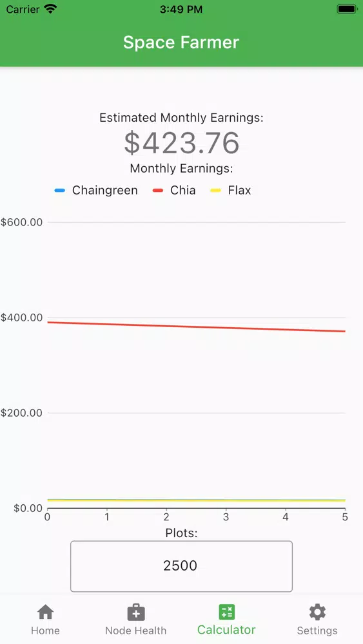Tap the Wi-Fi icon in the status bar
This screenshot has height=644, width=363.
50,9
